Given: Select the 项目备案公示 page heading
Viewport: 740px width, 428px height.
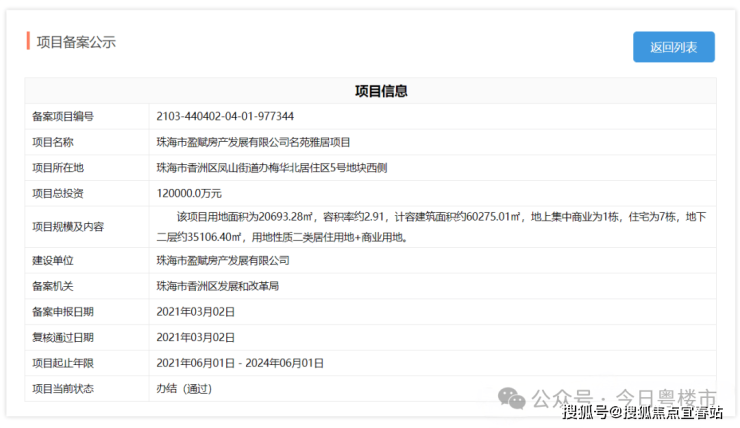Looking at the screenshot, I should [76, 42].
